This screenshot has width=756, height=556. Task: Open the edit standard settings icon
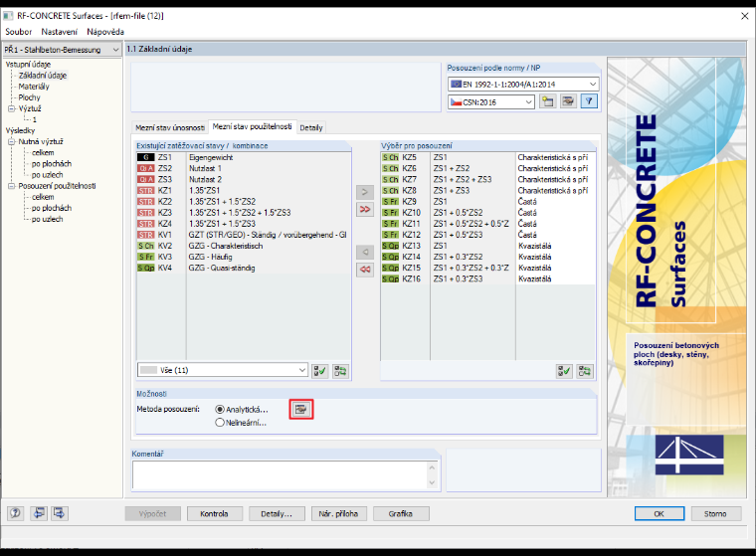568,101
